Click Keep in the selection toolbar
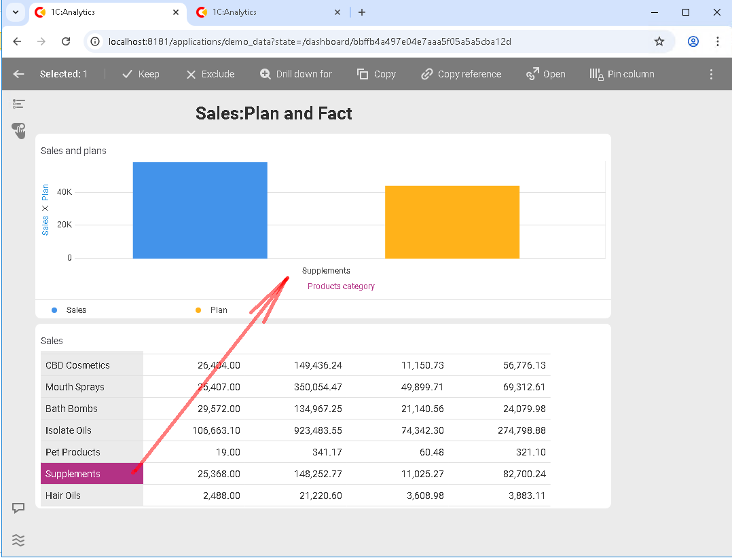Image resolution: width=732 pixels, height=560 pixels. click(x=141, y=74)
